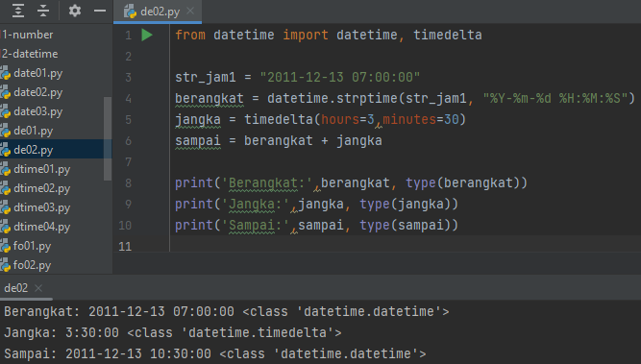Open date01.py in project tree
This screenshot has height=364, width=641.
[38, 73]
